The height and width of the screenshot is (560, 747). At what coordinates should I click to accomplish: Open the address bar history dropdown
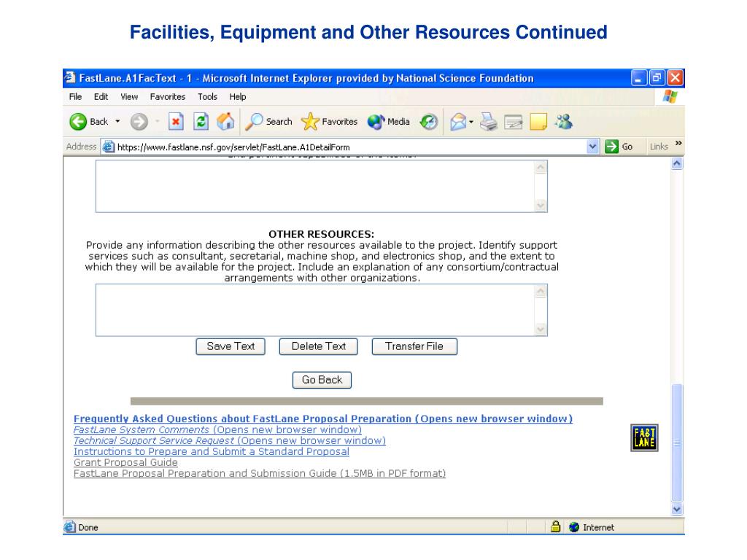[x=592, y=147]
